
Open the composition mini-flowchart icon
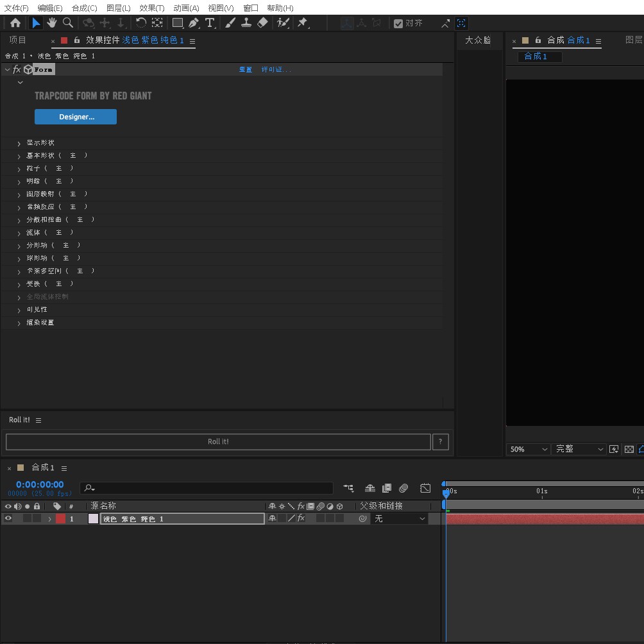(348, 488)
